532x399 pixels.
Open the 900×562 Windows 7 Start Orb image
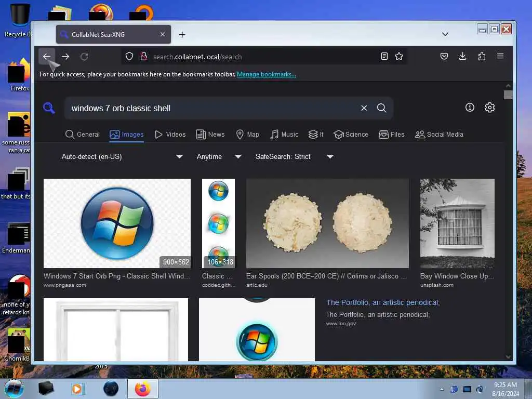click(117, 223)
